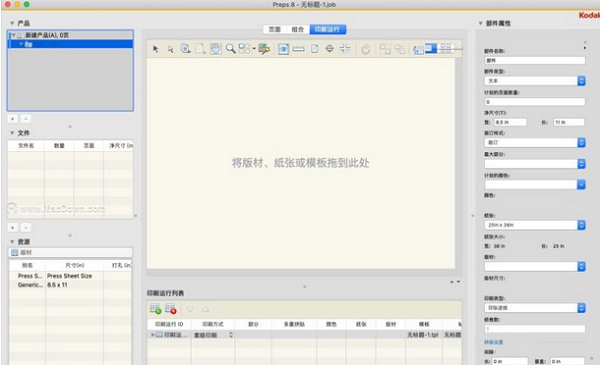Select the Generic 8.5 x 11 row
This screenshot has height=365, width=600.
pos(70,285)
